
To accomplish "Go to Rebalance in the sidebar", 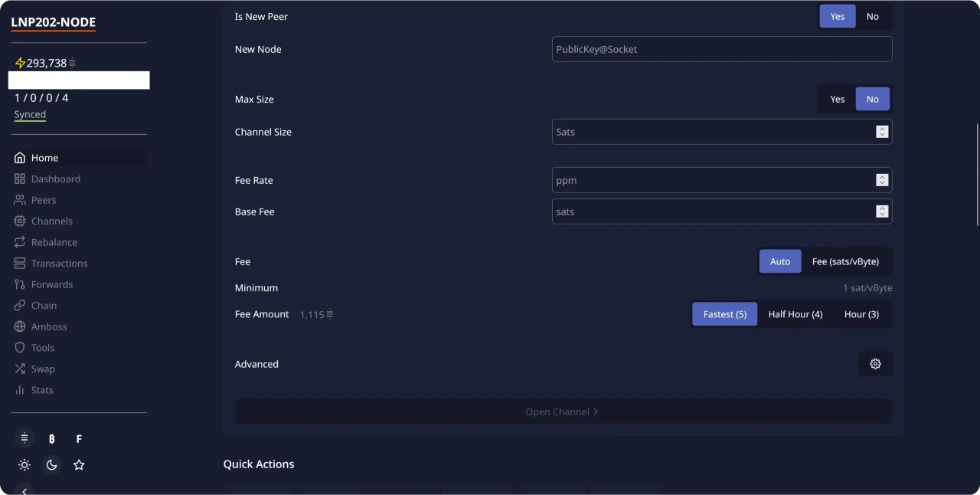I will [x=54, y=242].
